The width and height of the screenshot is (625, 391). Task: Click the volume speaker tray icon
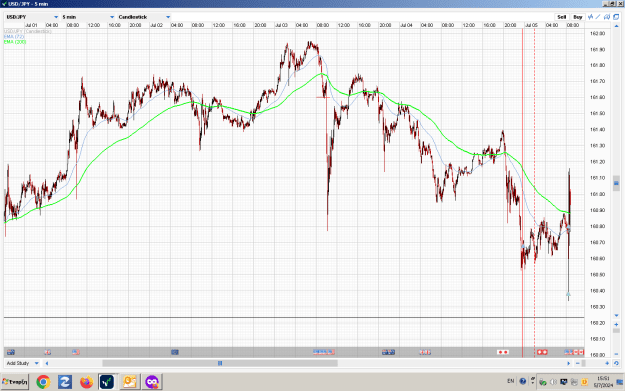[553, 382]
